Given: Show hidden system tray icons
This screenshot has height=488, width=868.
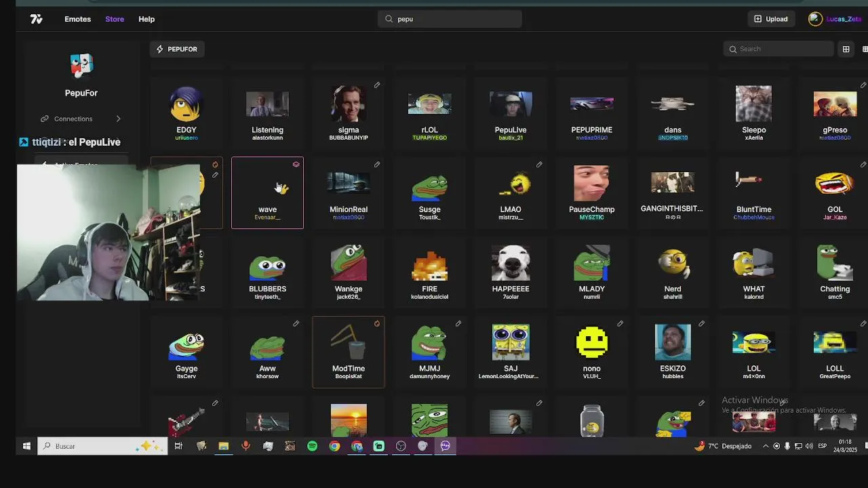Looking at the screenshot, I should (x=766, y=446).
